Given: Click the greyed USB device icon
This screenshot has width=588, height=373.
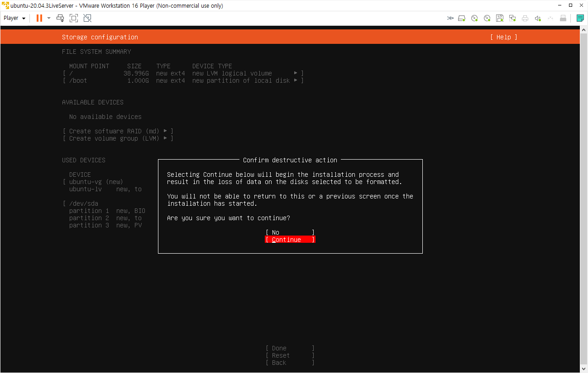Looking at the screenshot, I should [x=563, y=18].
